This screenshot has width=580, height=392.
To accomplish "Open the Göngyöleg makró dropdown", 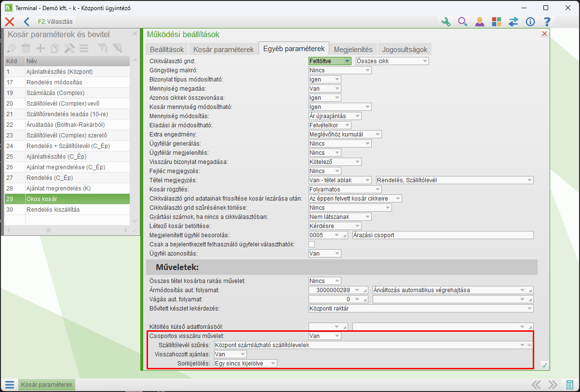I will [x=340, y=70].
